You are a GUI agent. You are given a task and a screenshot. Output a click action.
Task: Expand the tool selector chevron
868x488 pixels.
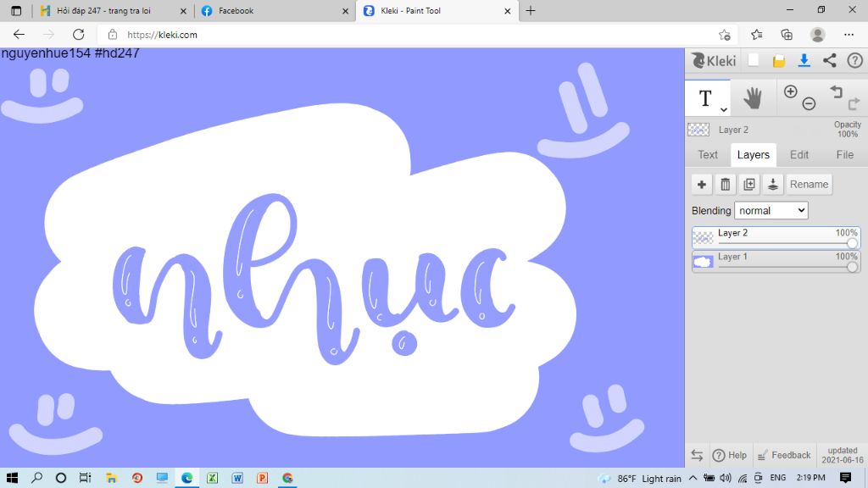724,109
